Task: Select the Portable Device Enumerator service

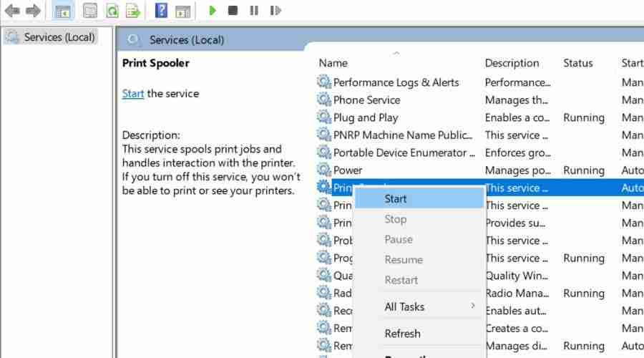Action: 404,153
